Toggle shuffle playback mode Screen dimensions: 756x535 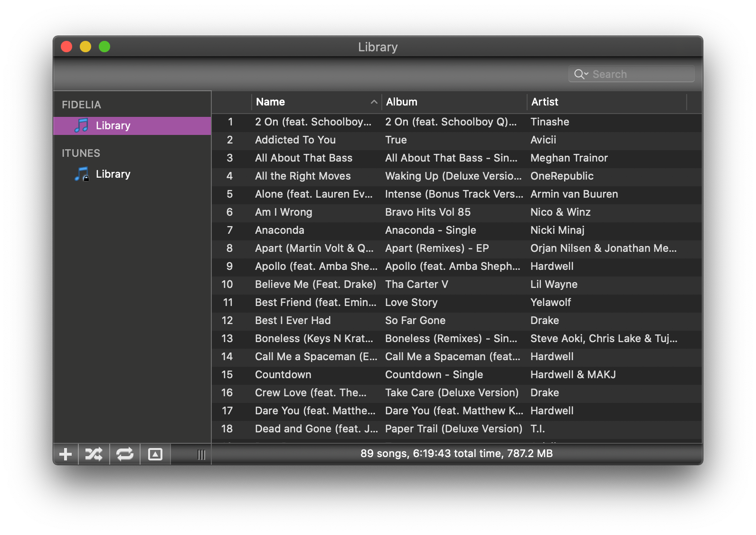[94, 454]
